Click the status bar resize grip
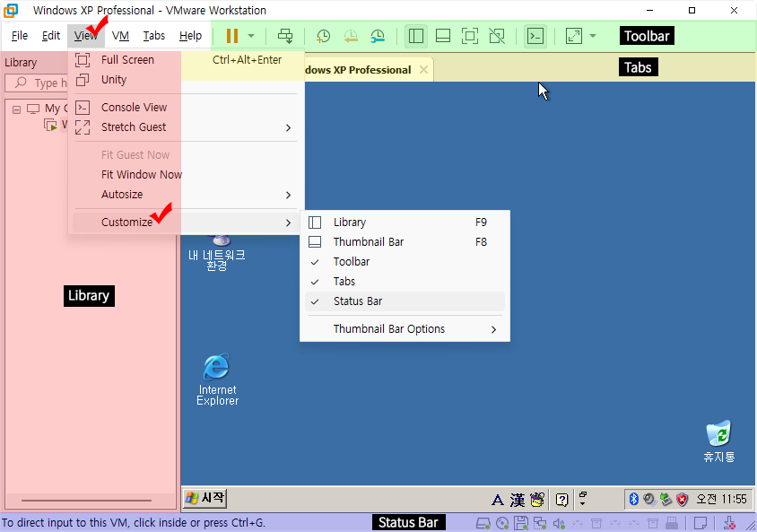757x532 pixels. tap(750, 525)
